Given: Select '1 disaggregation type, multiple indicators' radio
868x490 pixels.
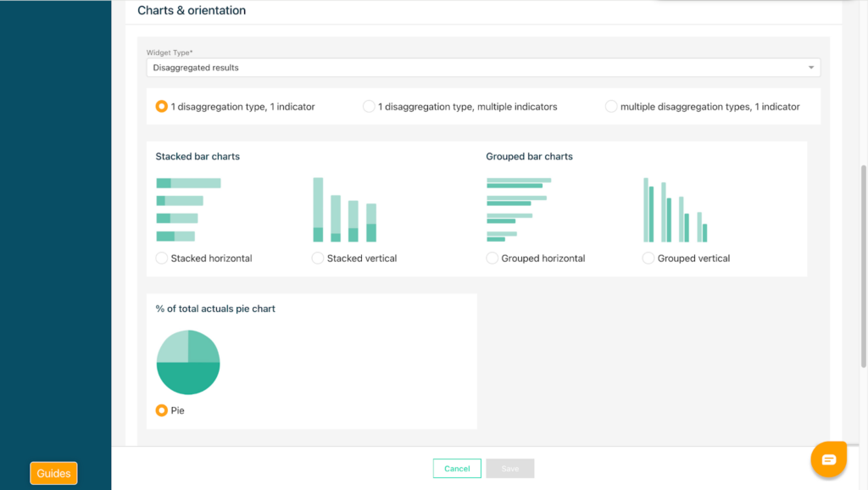Looking at the screenshot, I should 369,107.
